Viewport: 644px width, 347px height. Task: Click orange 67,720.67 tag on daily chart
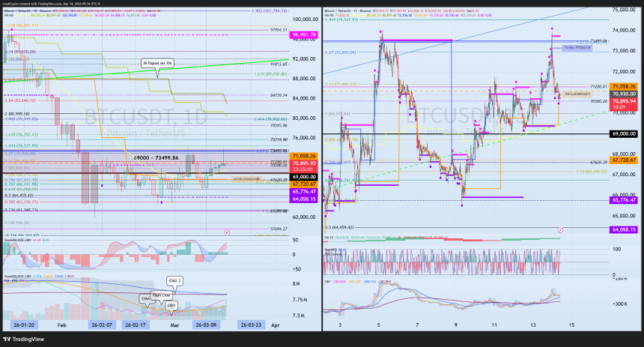[304, 184]
